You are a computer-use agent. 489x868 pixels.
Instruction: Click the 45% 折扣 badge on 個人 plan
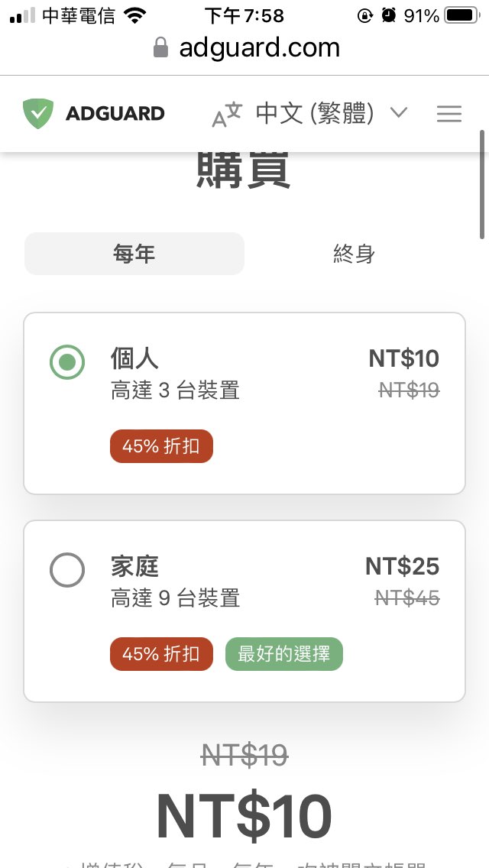tap(161, 446)
